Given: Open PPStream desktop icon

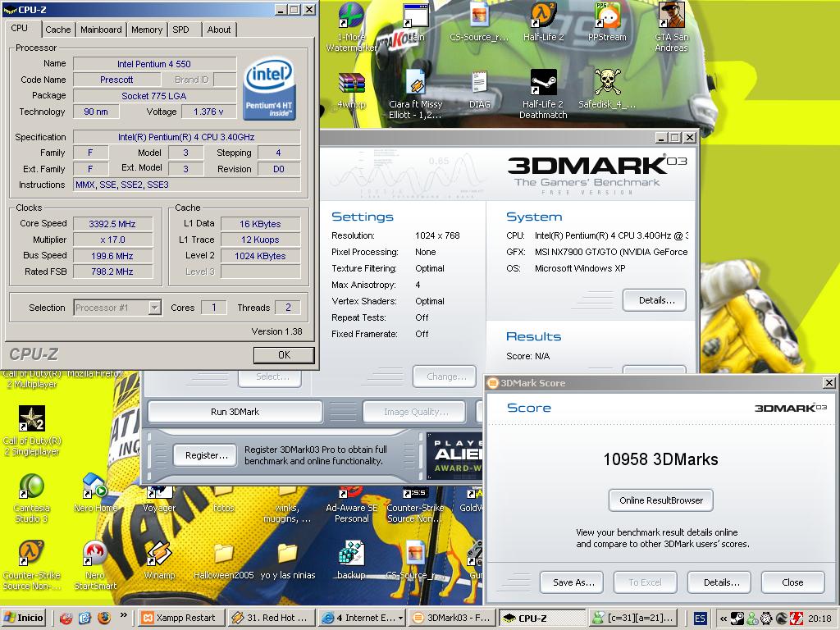Looking at the screenshot, I should coord(607,16).
